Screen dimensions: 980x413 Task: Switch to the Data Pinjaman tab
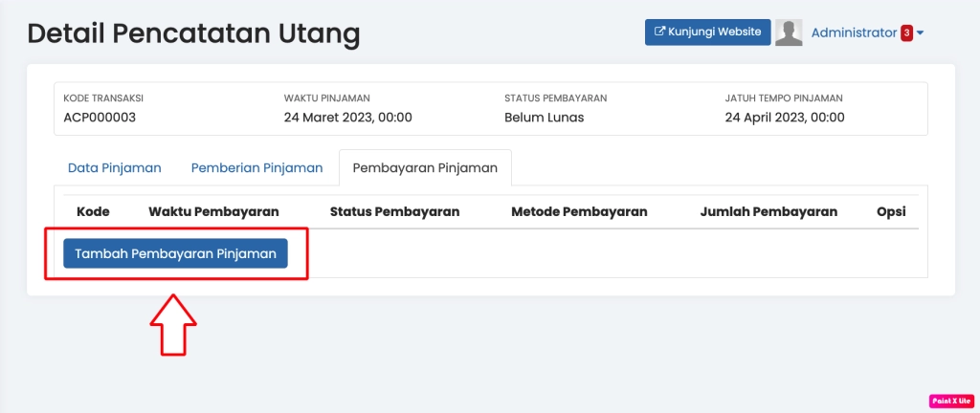114,167
